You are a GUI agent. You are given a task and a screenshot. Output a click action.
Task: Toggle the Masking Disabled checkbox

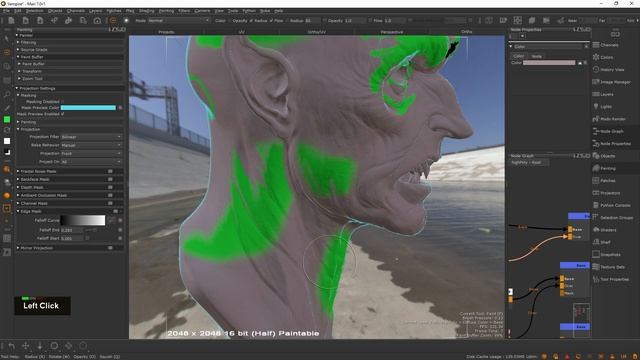[x=62, y=102]
